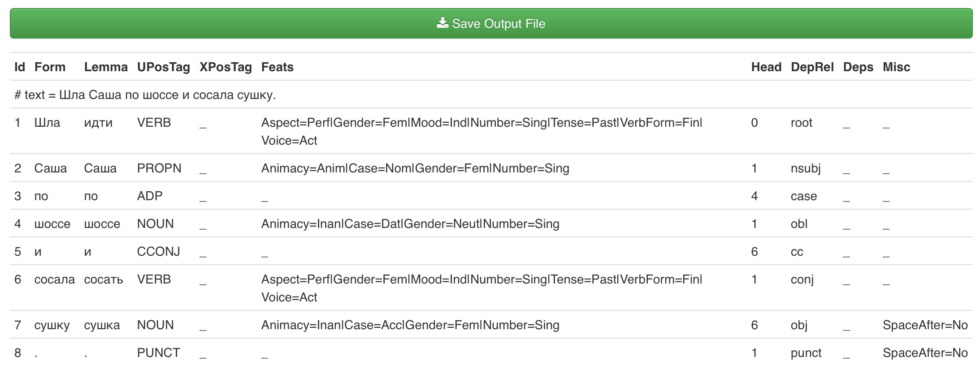
Task: Click the Feats cell containing Case=Nom
Action: [x=415, y=168]
